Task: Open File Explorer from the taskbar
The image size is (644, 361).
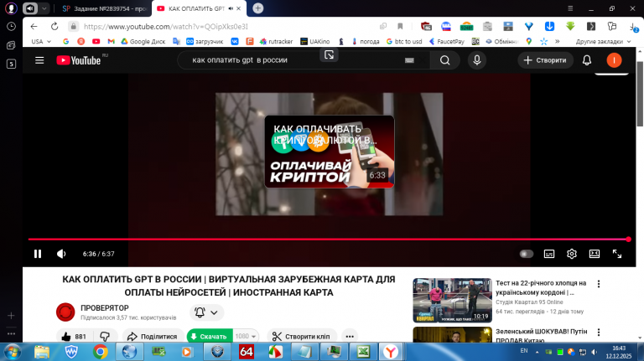Action: click(x=42, y=352)
